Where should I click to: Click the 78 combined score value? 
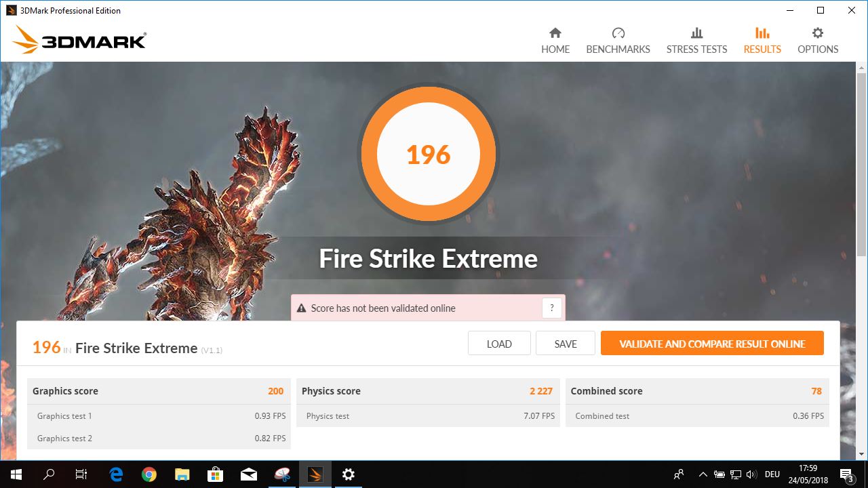coord(816,391)
